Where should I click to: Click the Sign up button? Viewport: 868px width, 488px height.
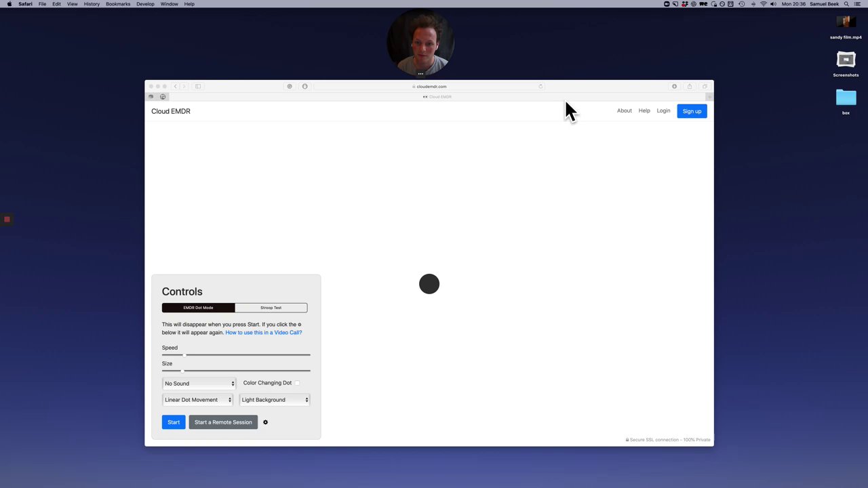(692, 111)
